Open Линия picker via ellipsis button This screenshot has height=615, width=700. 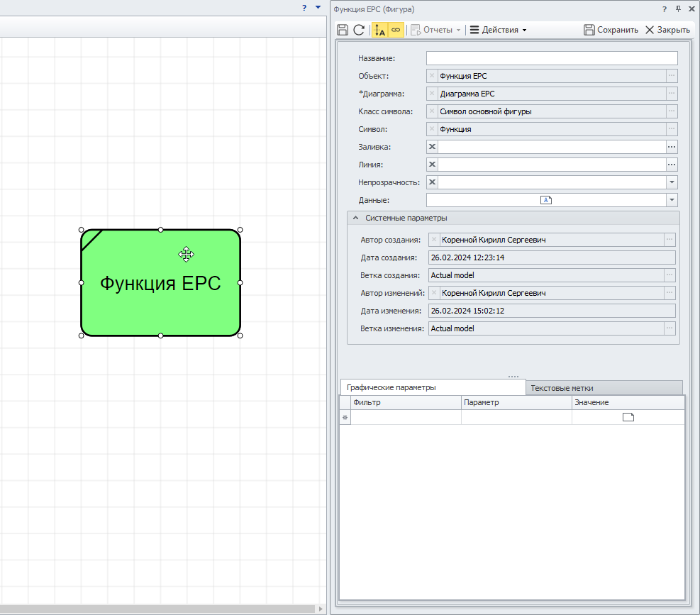point(672,165)
